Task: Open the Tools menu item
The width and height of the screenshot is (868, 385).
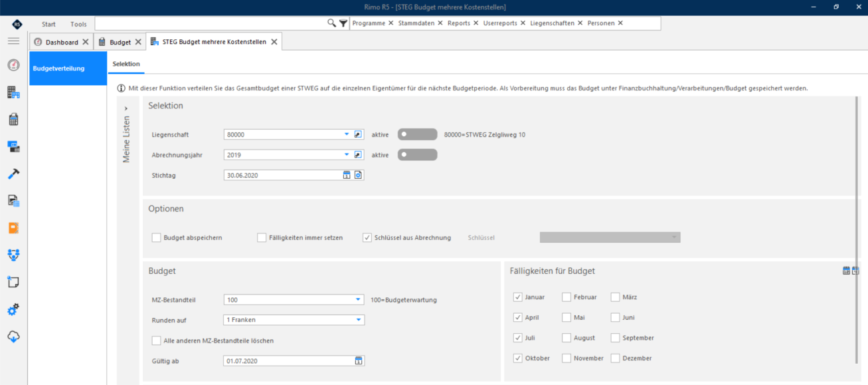Action: [78, 24]
